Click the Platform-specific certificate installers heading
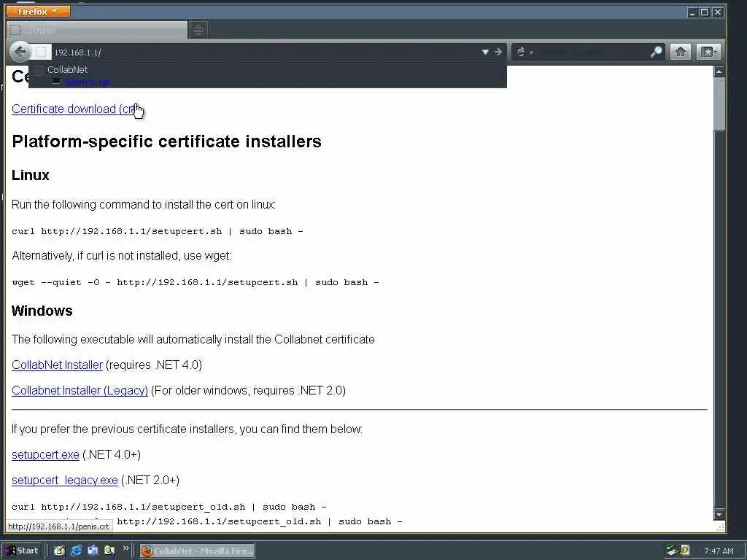The width and height of the screenshot is (747, 560). pos(167,141)
